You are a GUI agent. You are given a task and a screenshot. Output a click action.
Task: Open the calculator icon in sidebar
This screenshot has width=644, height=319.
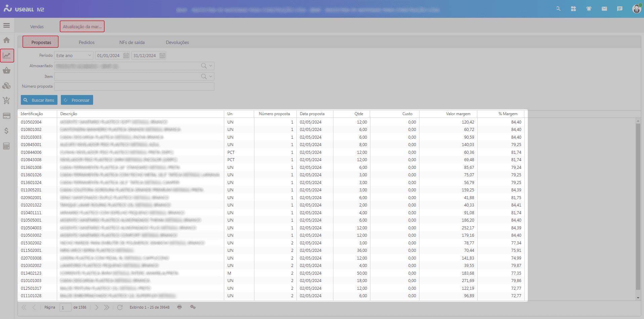6,146
